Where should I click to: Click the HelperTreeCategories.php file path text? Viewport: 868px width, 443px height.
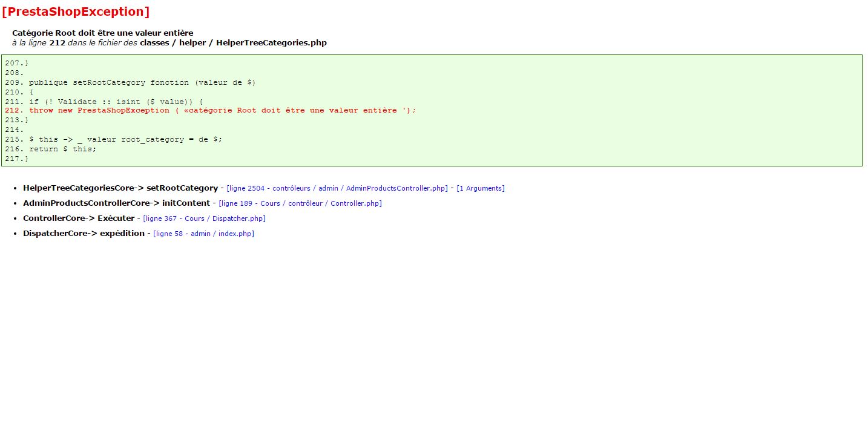233,42
